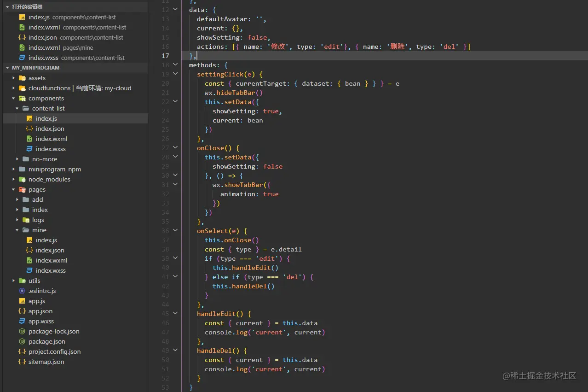588x392 pixels.
Task: Fold handleDel function at line 49
Action: coord(175,351)
